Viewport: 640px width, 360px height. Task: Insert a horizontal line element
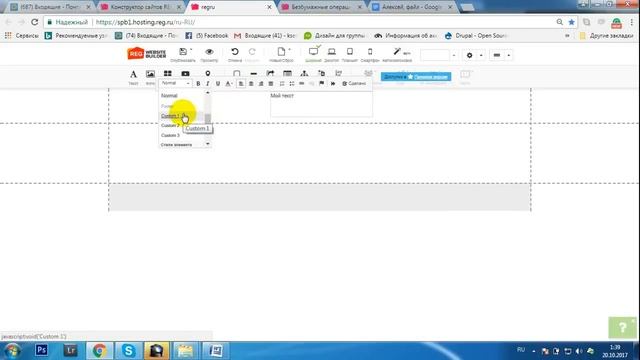[x=253, y=74]
